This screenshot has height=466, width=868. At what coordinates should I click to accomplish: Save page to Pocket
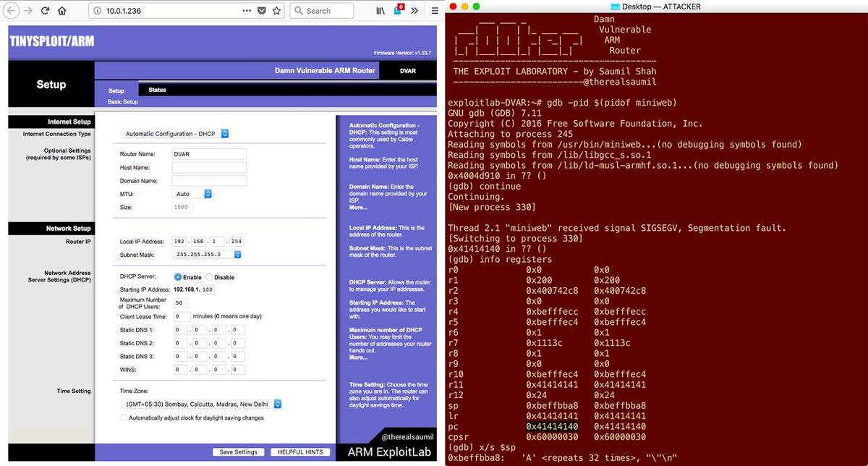click(261, 11)
